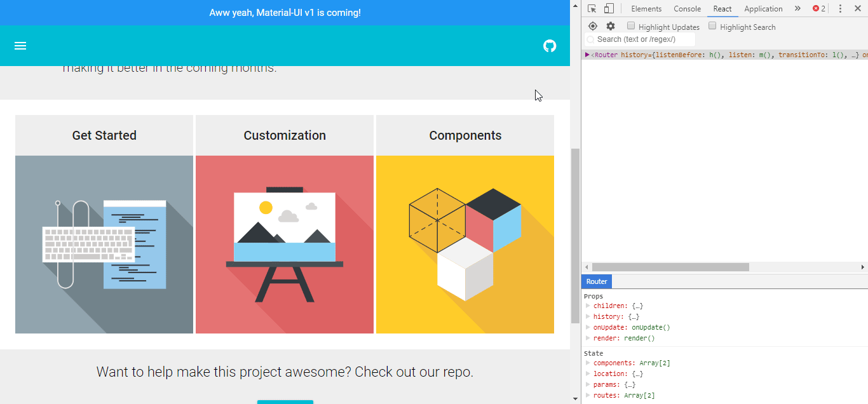Enable the Highlight Search checkbox
Viewport: 868px width, 404px height.
712,26
